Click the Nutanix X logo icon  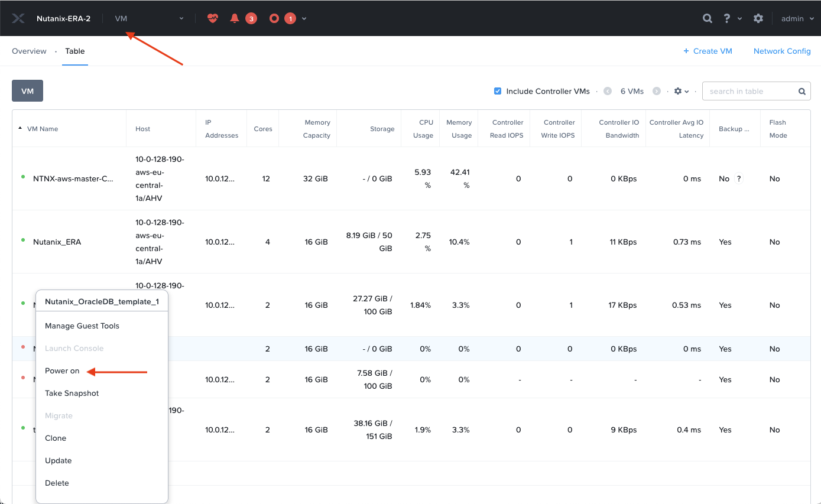pyautogui.click(x=18, y=18)
